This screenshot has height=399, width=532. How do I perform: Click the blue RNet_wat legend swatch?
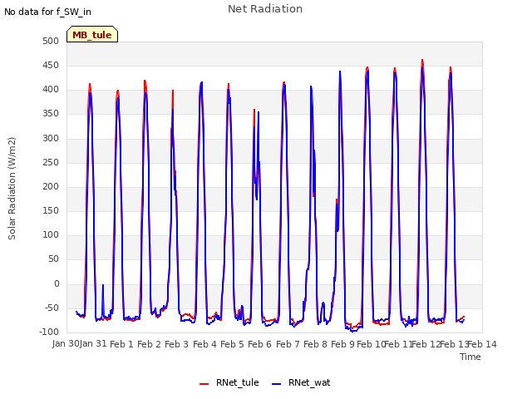click(277, 384)
